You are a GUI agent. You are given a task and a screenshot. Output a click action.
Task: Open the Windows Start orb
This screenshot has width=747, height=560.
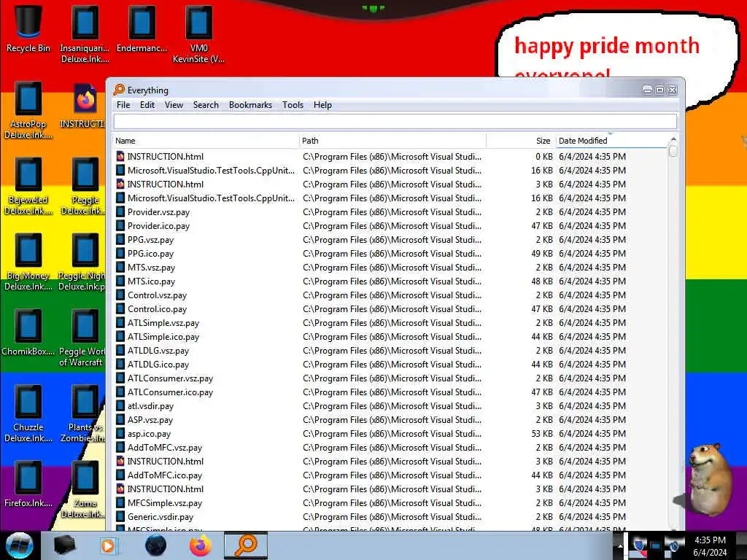(19, 545)
